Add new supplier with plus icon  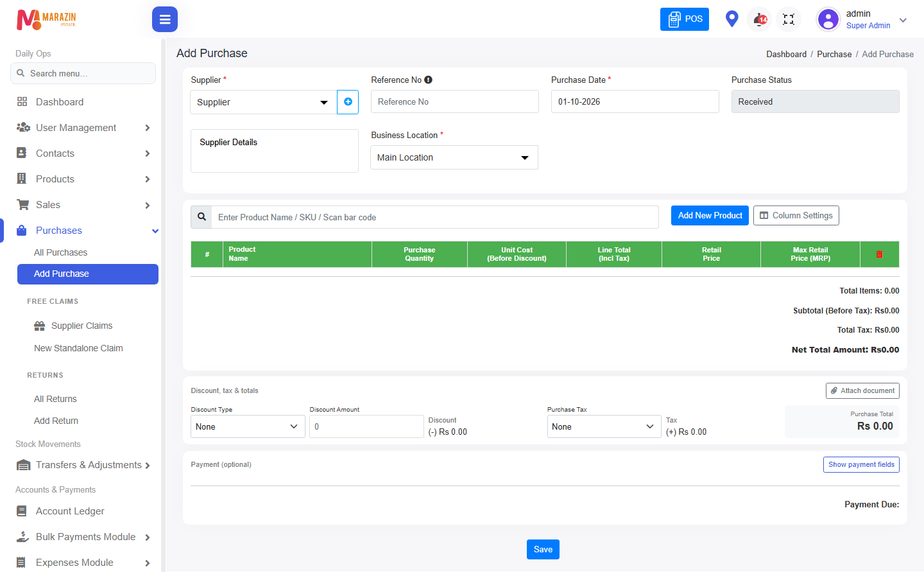coord(348,102)
